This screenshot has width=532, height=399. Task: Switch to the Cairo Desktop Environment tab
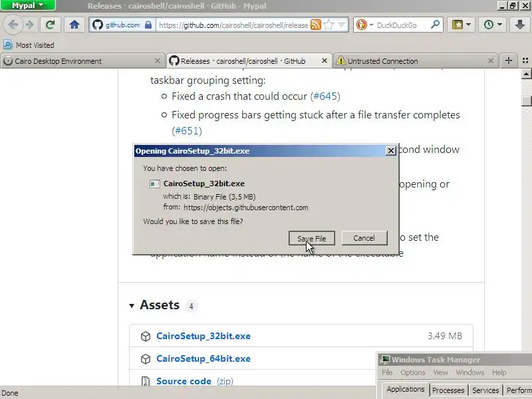click(81, 61)
